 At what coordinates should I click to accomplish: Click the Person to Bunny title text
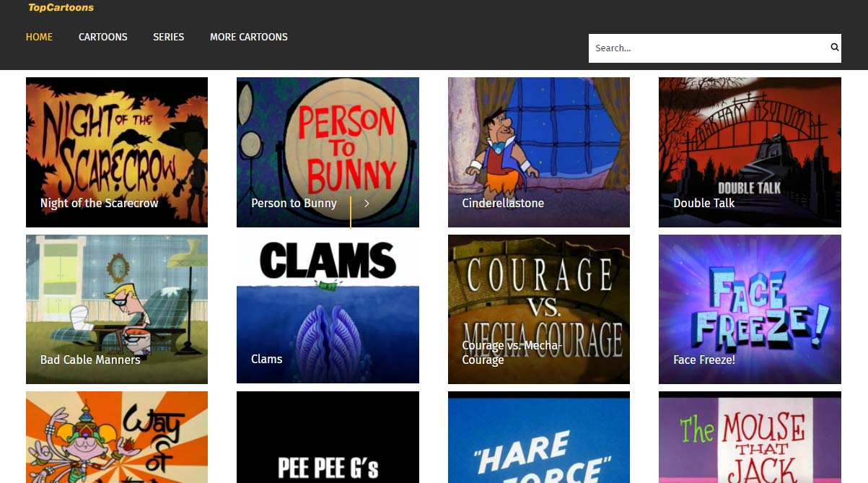pyautogui.click(x=294, y=204)
